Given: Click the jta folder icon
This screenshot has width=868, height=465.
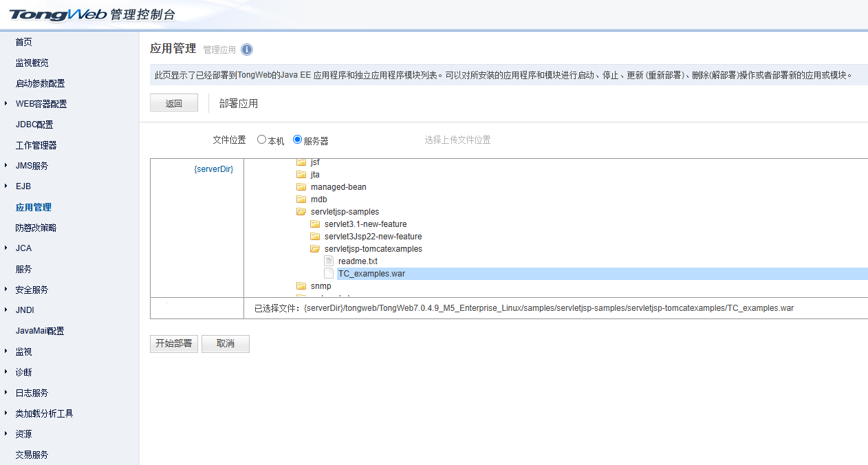Looking at the screenshot, I should click(x=301, y=175).
